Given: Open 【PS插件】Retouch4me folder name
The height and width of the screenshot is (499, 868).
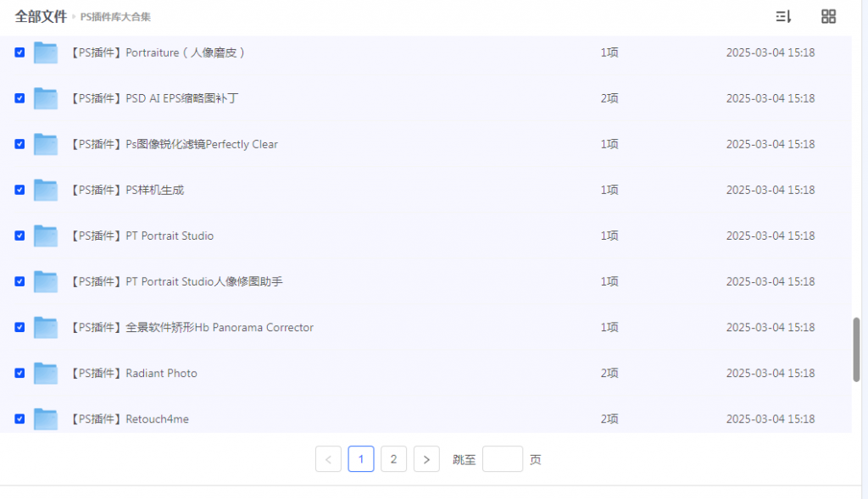Looking at the screenshot, I should point(129,419).
